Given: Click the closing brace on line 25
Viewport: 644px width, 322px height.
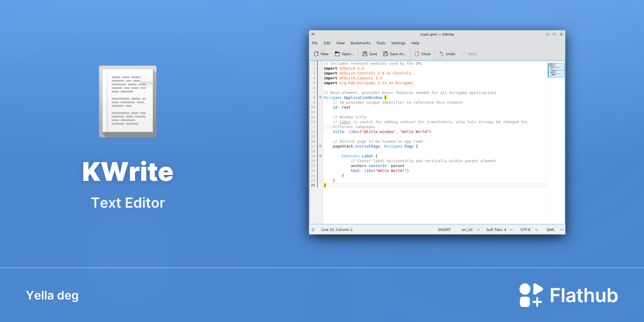Looking at the screenshot, I should click(325, 185).
